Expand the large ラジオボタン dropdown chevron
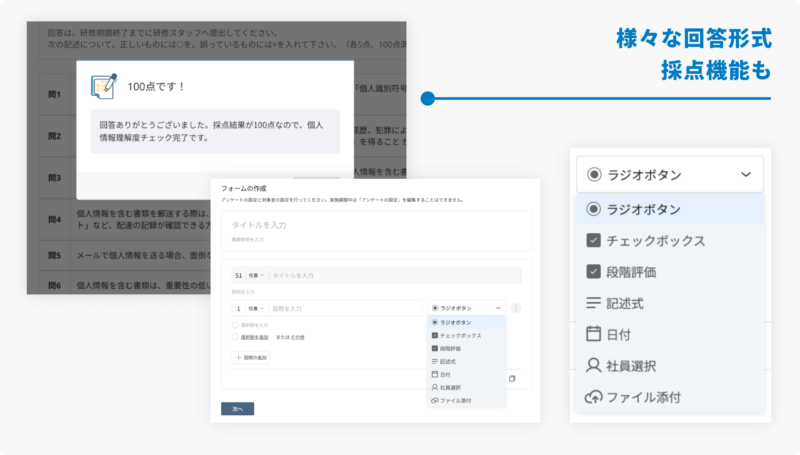Screen dimensions: 800x455 [x=746, y=175]
